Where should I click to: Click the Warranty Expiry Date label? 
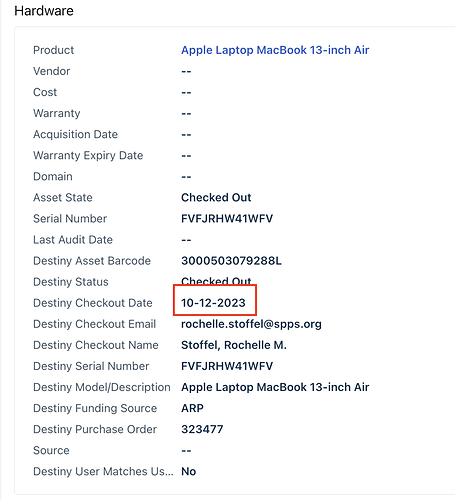[x=88, y=155]
